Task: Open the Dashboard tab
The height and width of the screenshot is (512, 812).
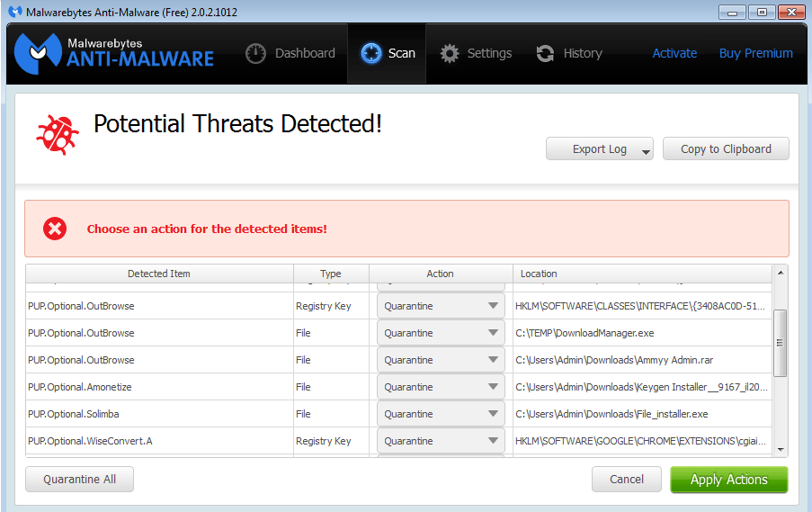Action: tap(290, 53)
